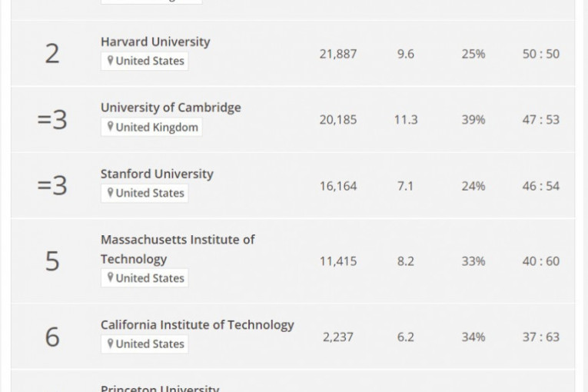Visit the California Institute of Technology page
Screen dimensions: 588x392
coord(197,324)
